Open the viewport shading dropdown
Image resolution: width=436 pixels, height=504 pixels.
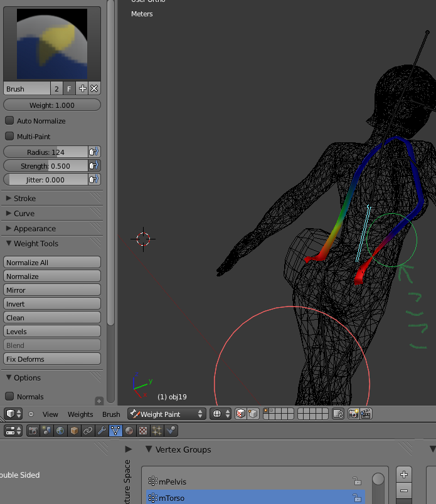tap(220, 414)
